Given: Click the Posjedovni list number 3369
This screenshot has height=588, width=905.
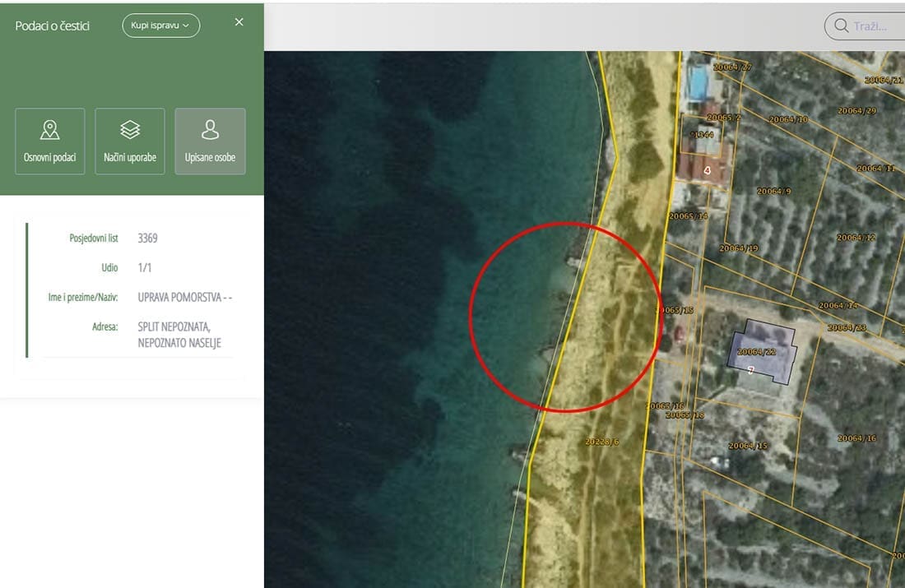Looking at the screenshot, I should tap(148, 238).
